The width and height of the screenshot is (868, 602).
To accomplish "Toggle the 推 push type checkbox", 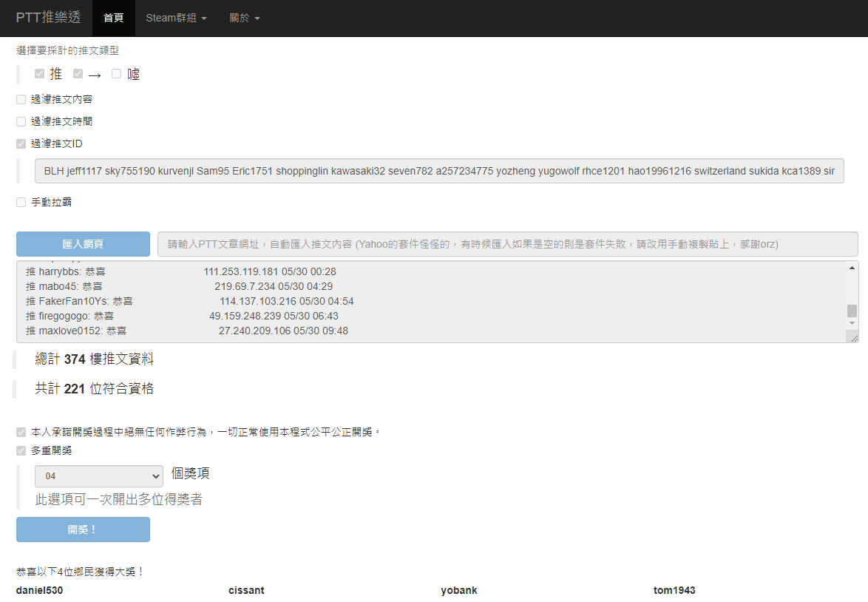I will pos(39,74).
